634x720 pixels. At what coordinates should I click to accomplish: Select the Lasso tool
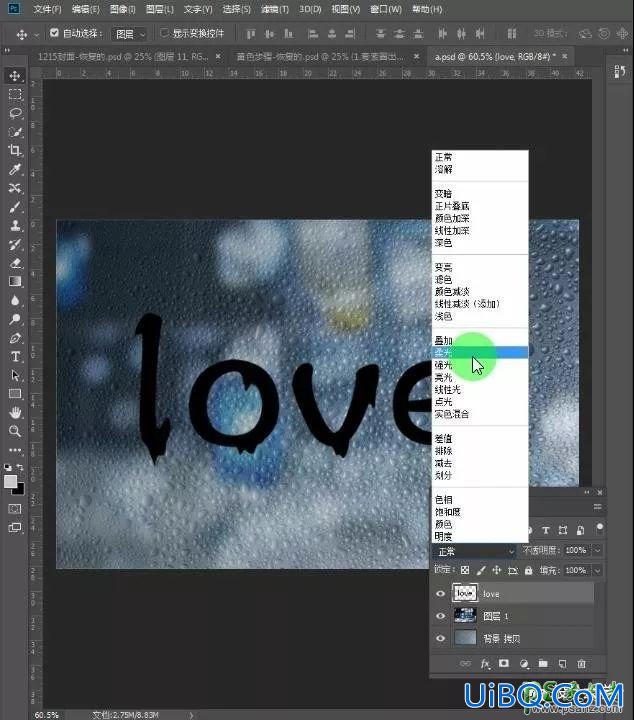pos(15,113)
